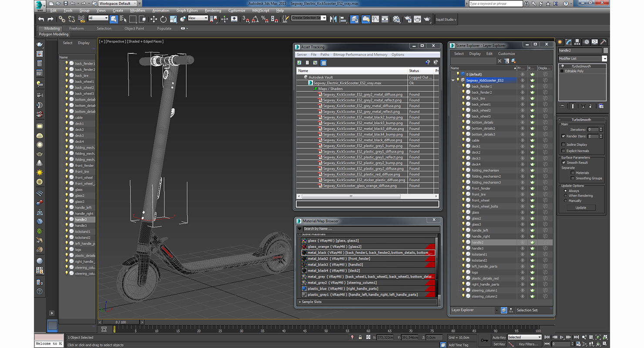Select the Select and Move tool

coord(154,19)
